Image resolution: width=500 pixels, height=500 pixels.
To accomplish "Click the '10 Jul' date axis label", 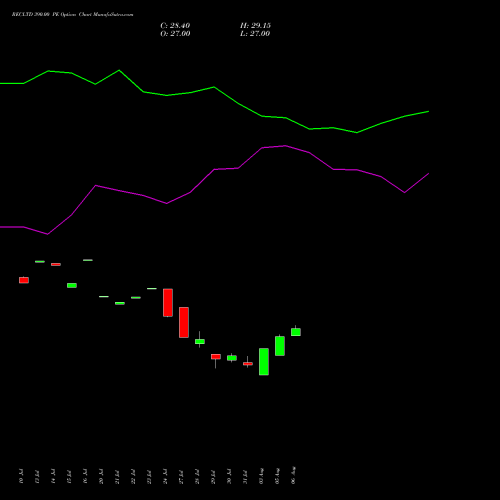I will click(x=22, y=476).
